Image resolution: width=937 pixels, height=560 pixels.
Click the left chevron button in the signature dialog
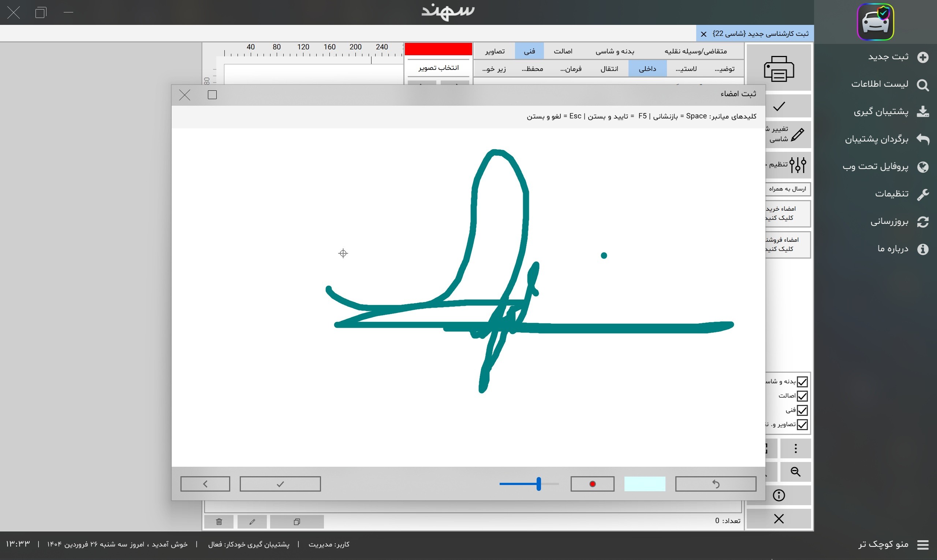(205, 484)
